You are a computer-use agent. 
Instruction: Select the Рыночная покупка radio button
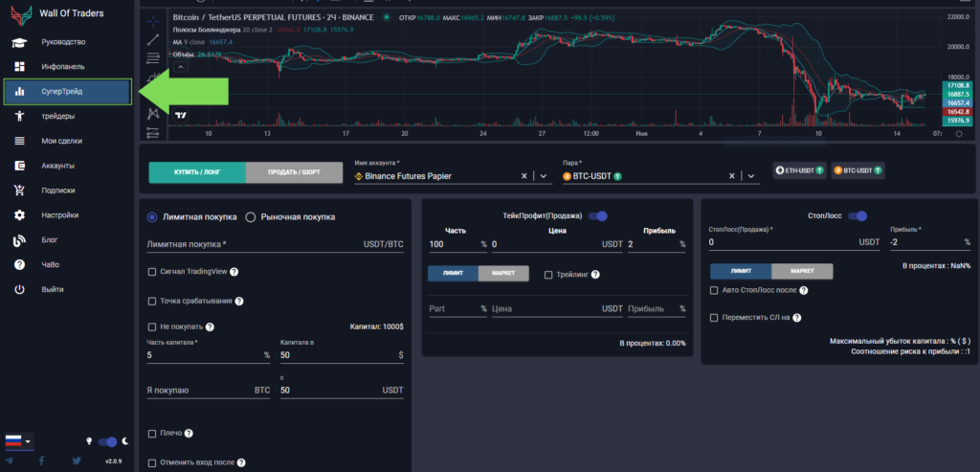tap(251, 217)
